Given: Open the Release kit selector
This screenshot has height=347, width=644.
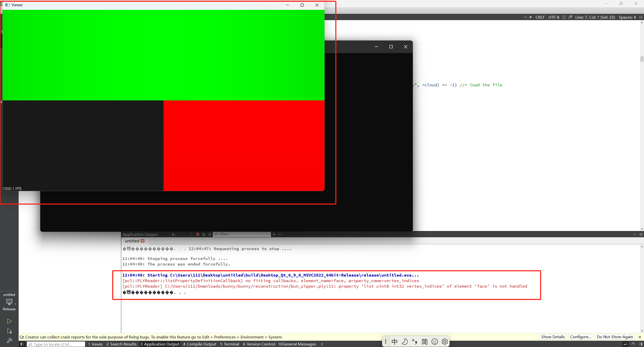Looking at the screenshot, I should [9, 303].
